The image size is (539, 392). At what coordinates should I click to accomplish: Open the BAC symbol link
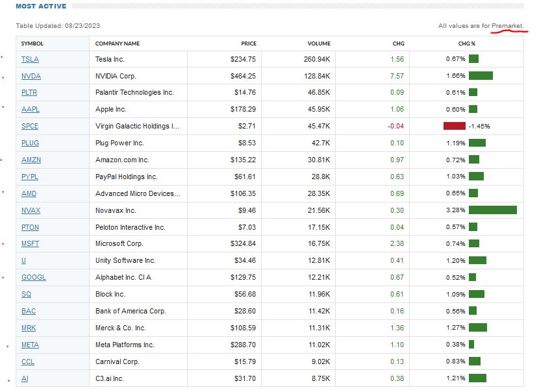[29, 312]
